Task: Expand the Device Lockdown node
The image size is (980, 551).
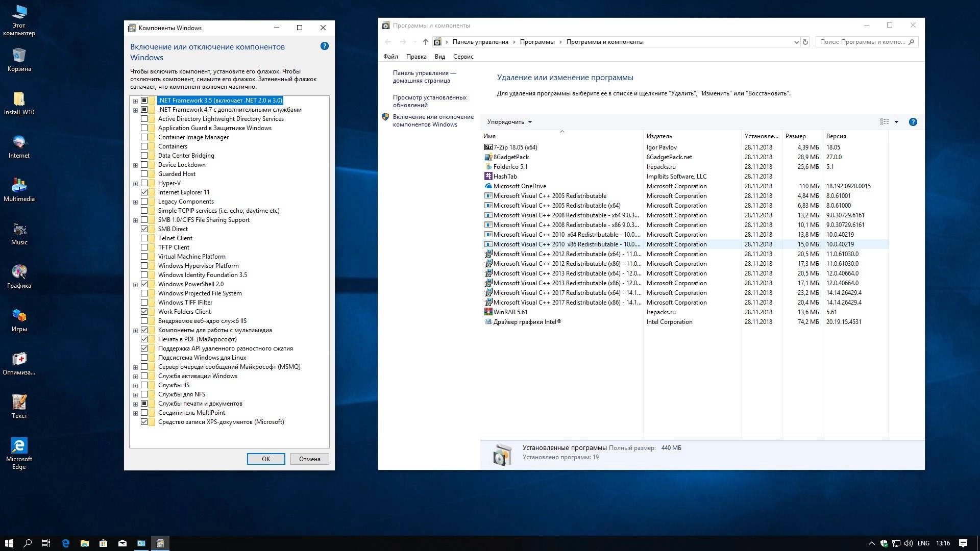Action: [x=135, y=165]
